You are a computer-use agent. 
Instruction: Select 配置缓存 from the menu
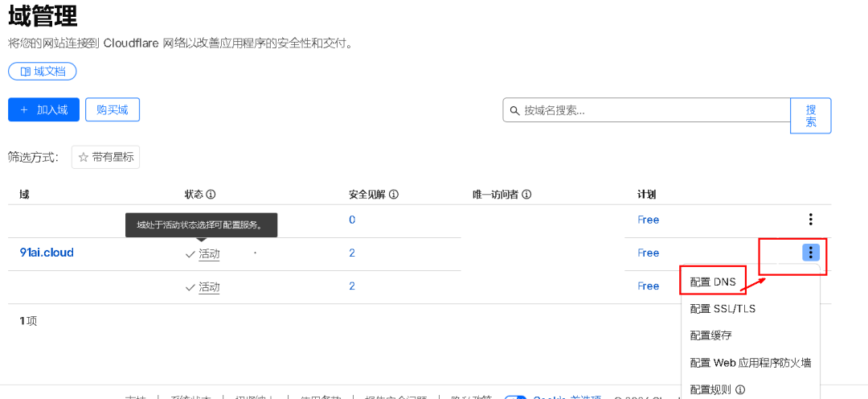click(711, 335)
